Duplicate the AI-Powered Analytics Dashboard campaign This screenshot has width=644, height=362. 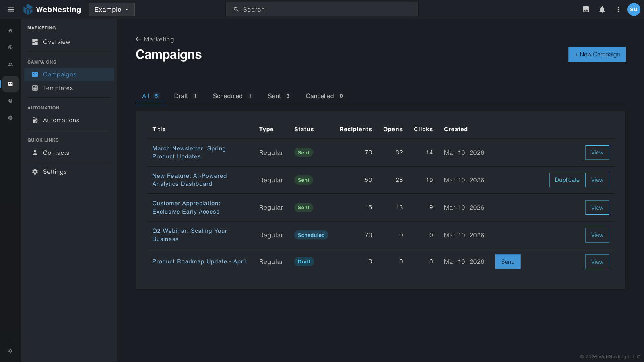pyautogui.click(x=567, y=180)
